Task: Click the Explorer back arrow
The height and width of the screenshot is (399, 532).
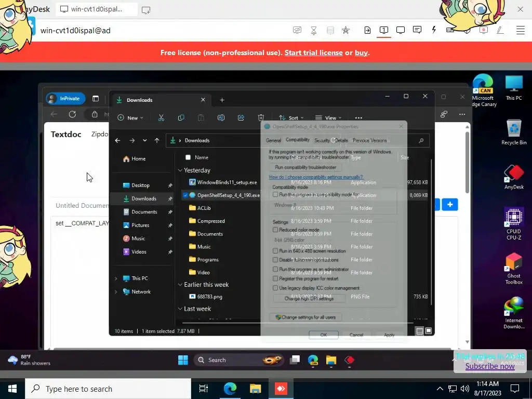Action: pyautogui.click(x=118, y=140)
